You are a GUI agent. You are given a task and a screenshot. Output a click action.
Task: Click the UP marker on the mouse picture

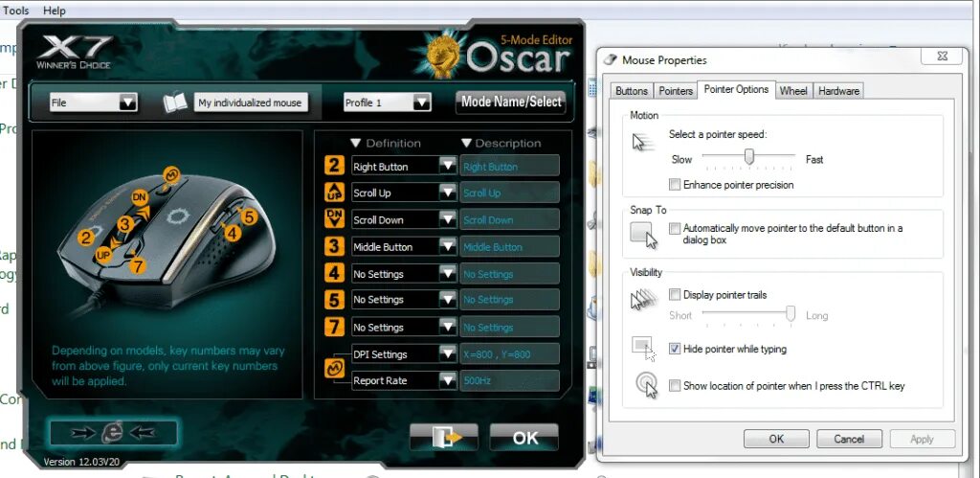coord(103,255)
